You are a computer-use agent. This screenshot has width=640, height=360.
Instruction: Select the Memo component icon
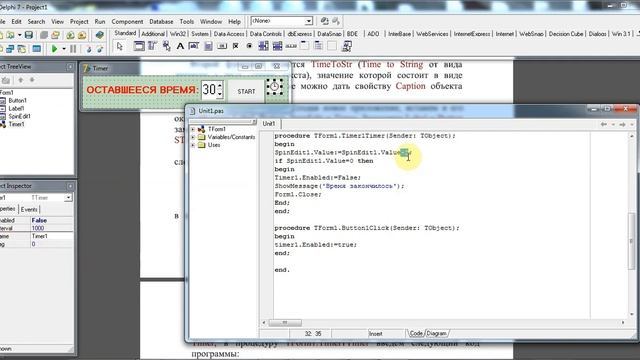click(208, 46)
